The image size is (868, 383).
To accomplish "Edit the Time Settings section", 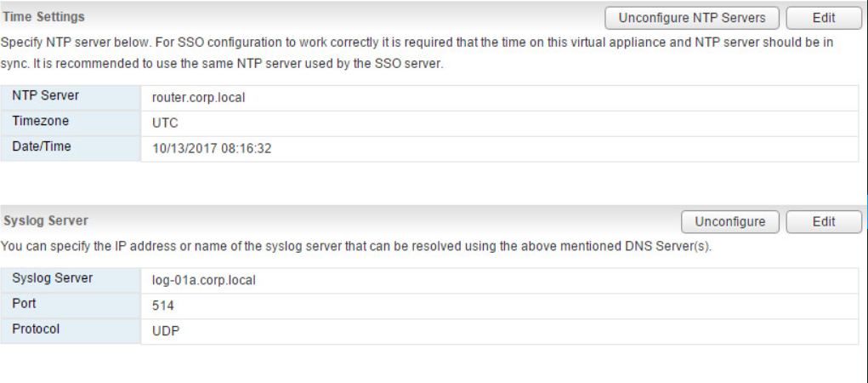I will click(x=823, y=17).
